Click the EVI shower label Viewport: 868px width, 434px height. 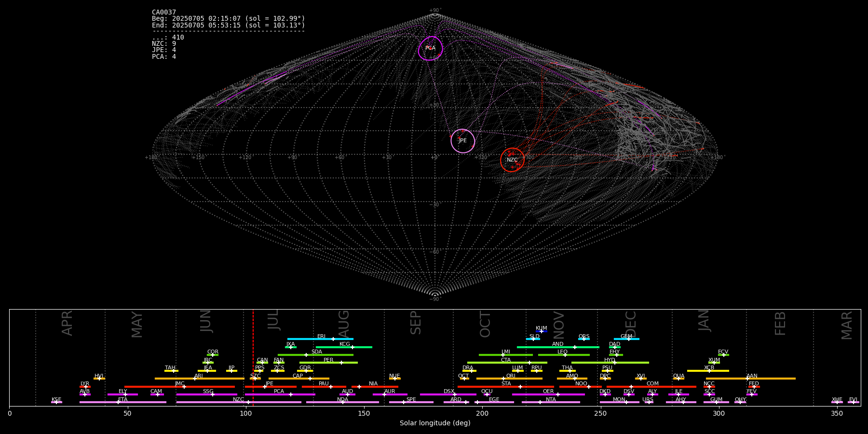pyautogui.click(x=853, y=400)
